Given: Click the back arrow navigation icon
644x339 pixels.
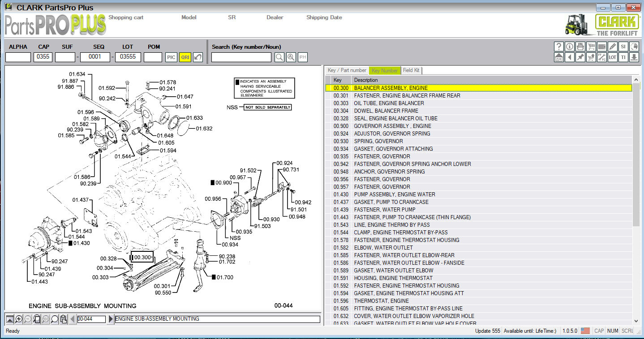Looking at the screenshot, I should point(569,57).
